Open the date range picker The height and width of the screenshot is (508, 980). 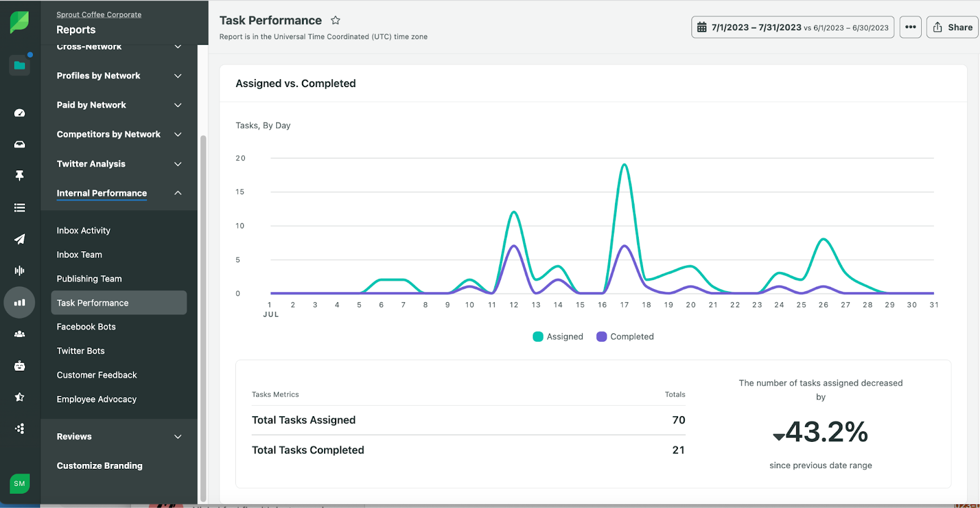pyautogui.click(x=793, y=28)
